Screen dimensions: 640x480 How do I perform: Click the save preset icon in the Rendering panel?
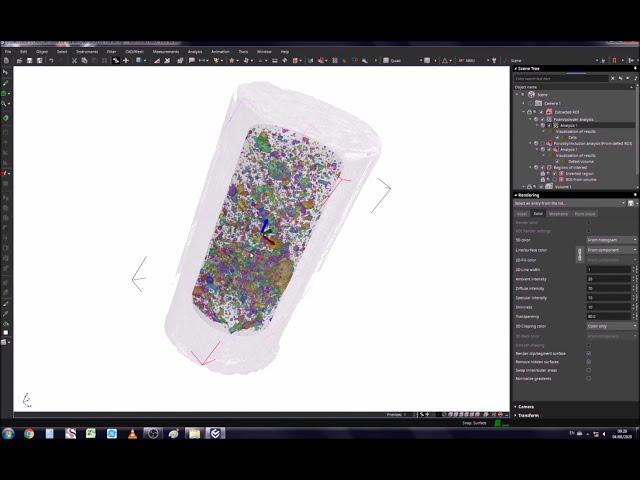631,203
